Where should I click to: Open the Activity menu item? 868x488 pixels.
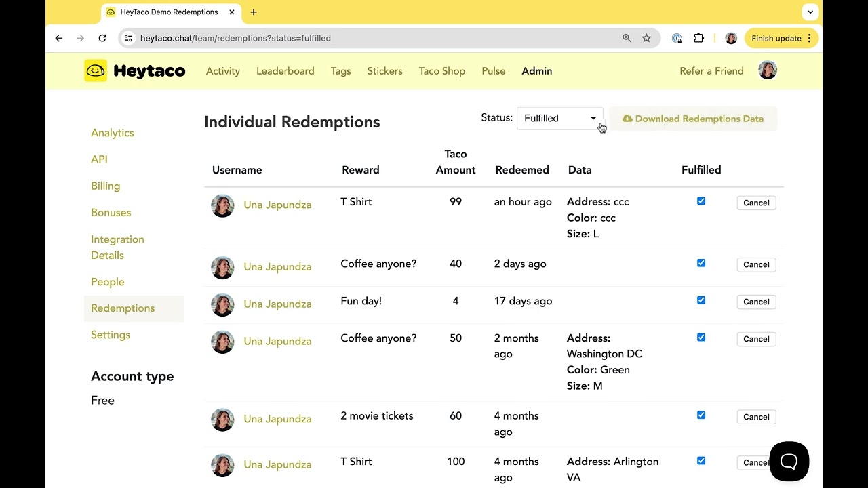tap(223, 71)
